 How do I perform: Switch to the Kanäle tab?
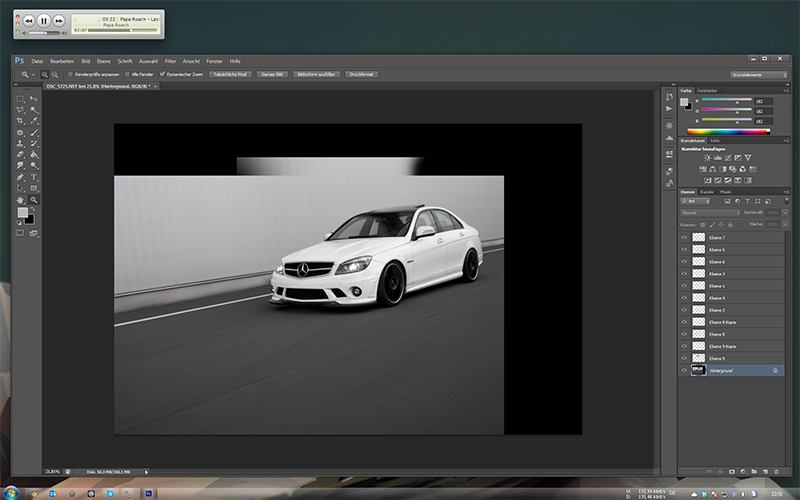pos(707,192)
